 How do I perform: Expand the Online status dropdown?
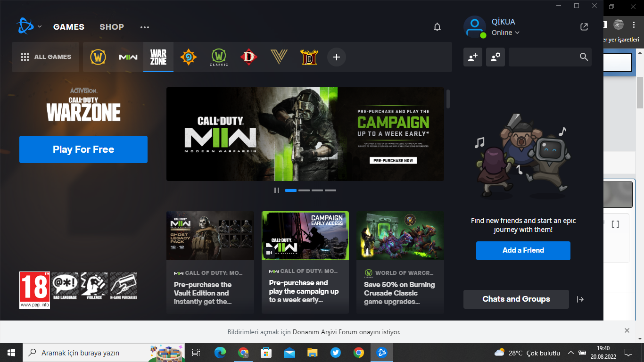[x=505, y=33]
